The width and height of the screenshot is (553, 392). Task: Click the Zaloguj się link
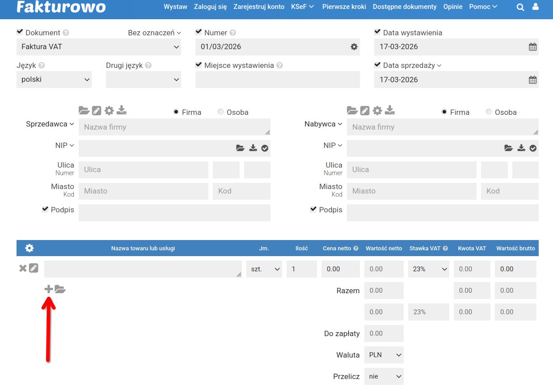point(210,7)
